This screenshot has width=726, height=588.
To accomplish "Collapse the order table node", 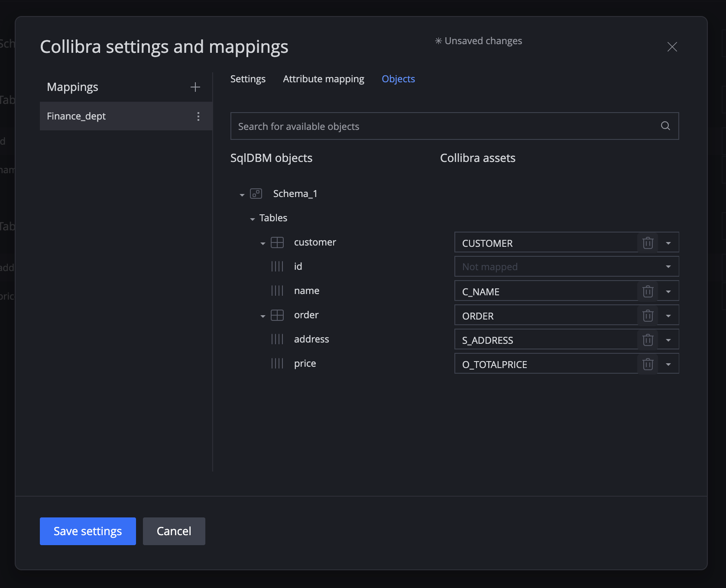I will 263,316.
